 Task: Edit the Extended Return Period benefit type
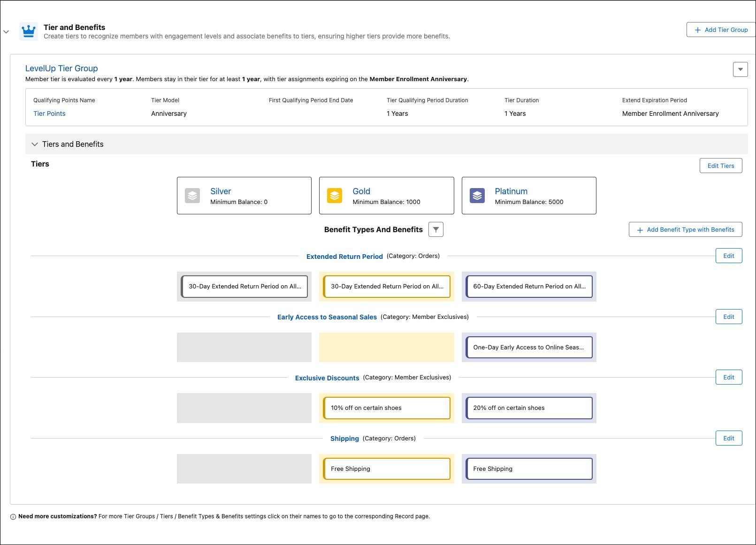(729, 256)
